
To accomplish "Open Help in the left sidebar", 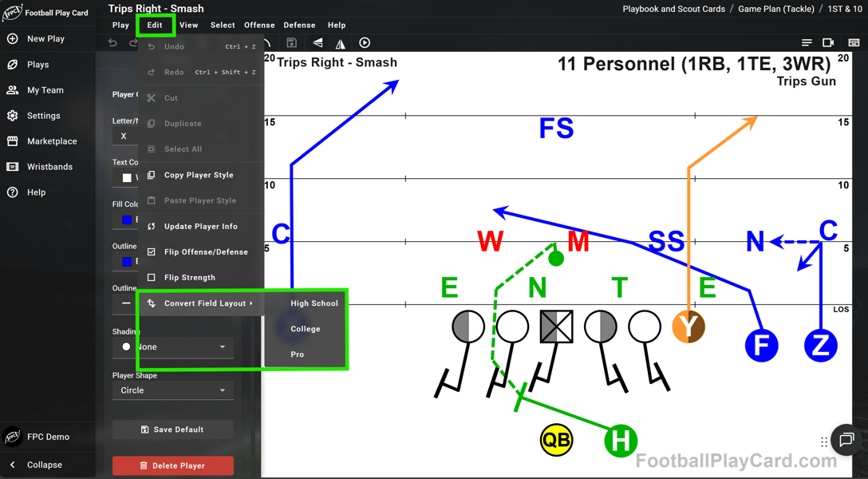I will click(46, 192).
